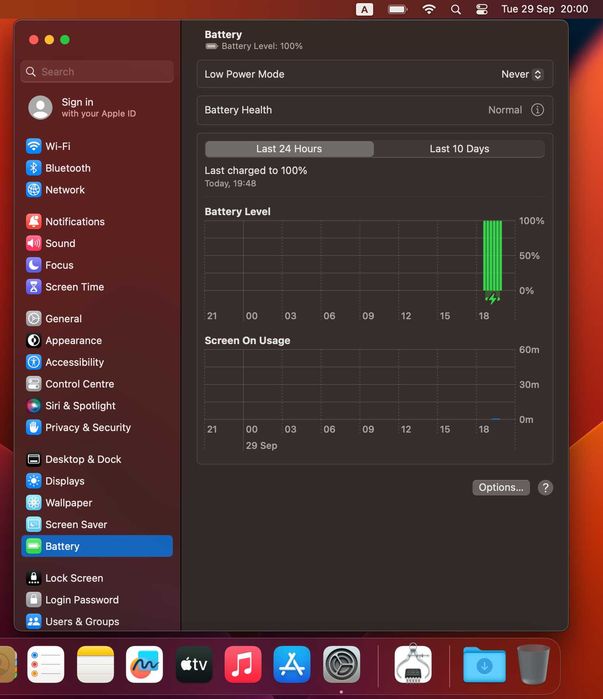Go to Accessibility settings
This screenshot has height=699, width=603.
tap(97, 362)
